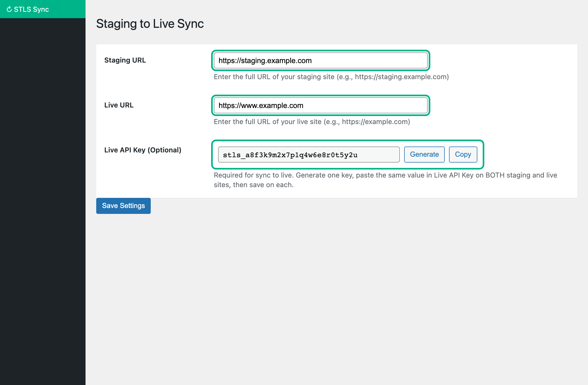The height and width of the screenshot is (385, 588).
Task: Focus the Live URL input field
Action: point(321,105)
